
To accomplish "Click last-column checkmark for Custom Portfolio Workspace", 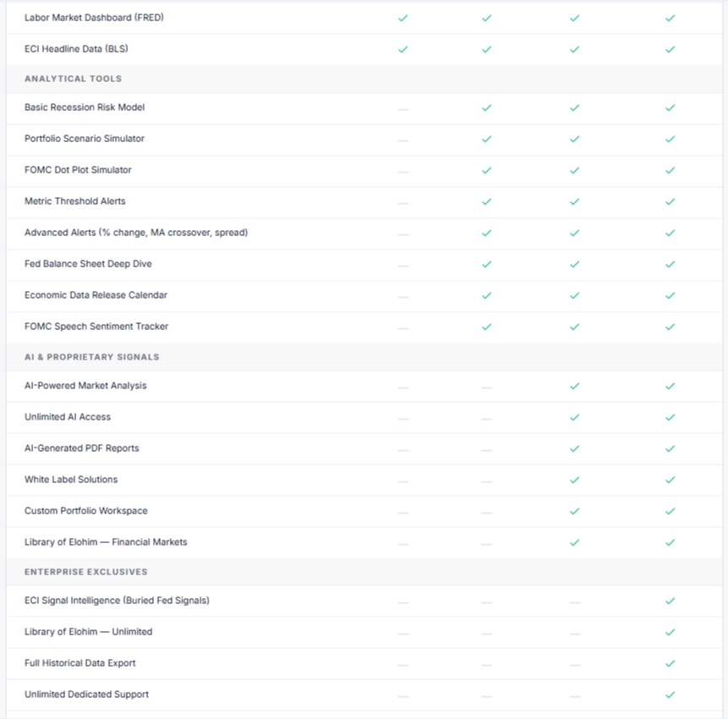I will click(x=670, y=512).
